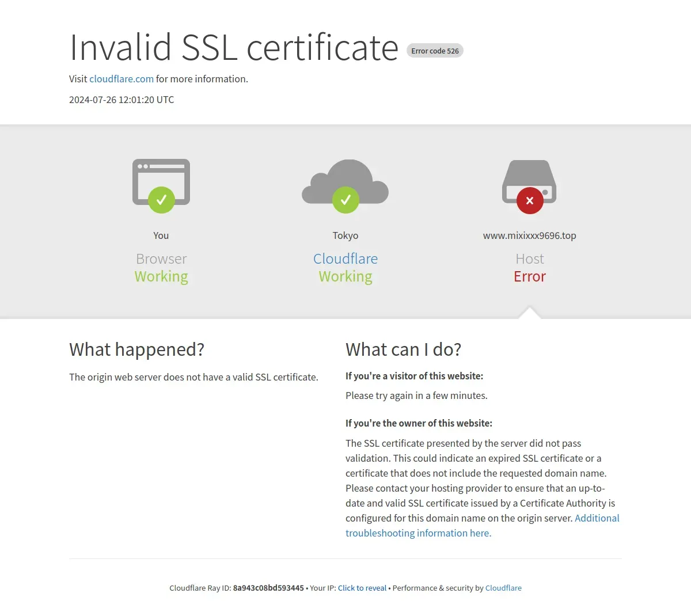Open the cloudflare.com link under the heading
Screen dimensions: 691x616
[x=122, y=79]
